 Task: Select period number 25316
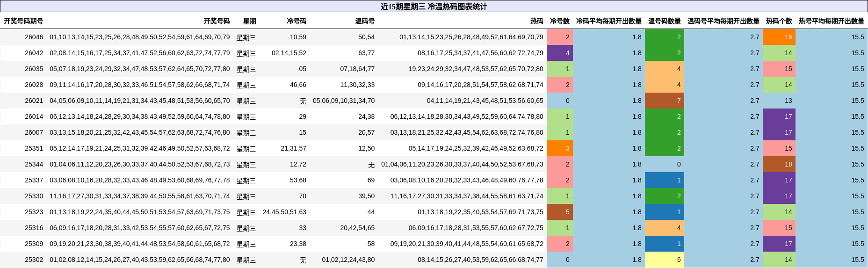34,228
